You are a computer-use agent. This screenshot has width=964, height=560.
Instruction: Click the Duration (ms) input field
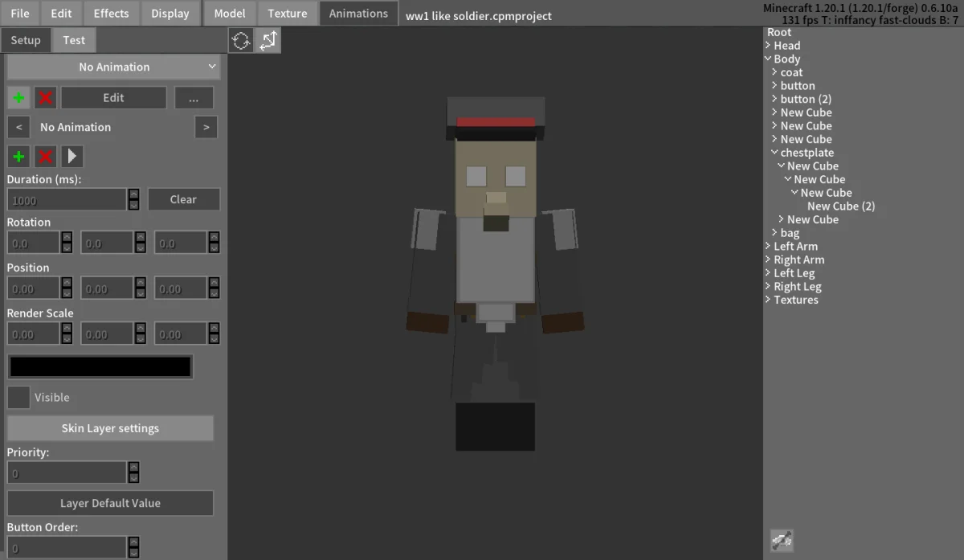pos(67,200)
